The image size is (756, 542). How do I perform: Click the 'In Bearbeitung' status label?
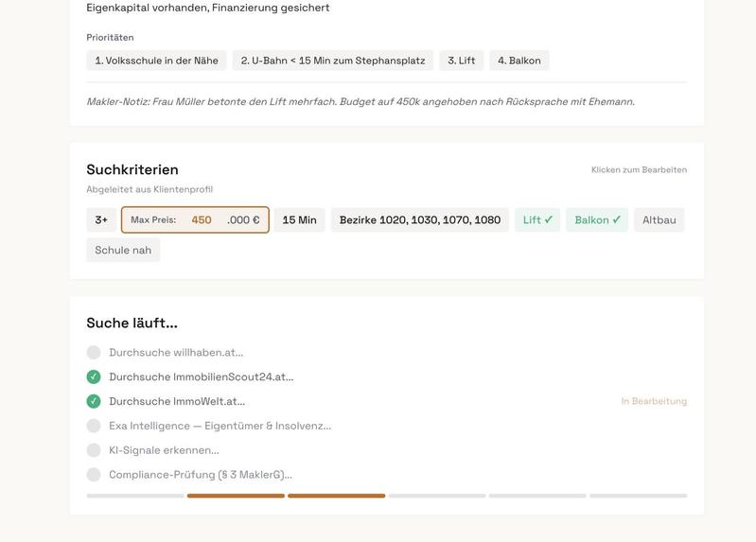[x=654, y=401]
